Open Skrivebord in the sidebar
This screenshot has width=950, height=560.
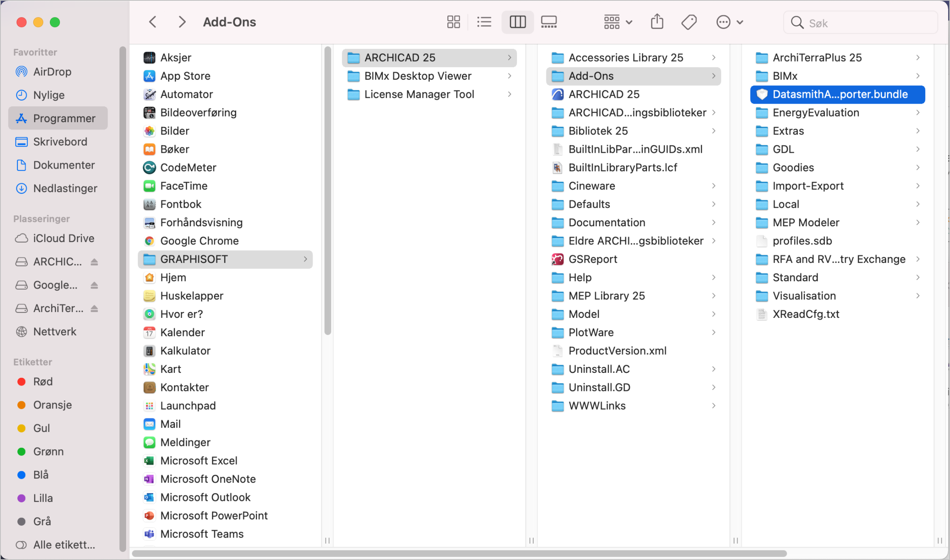click(58, 142)
